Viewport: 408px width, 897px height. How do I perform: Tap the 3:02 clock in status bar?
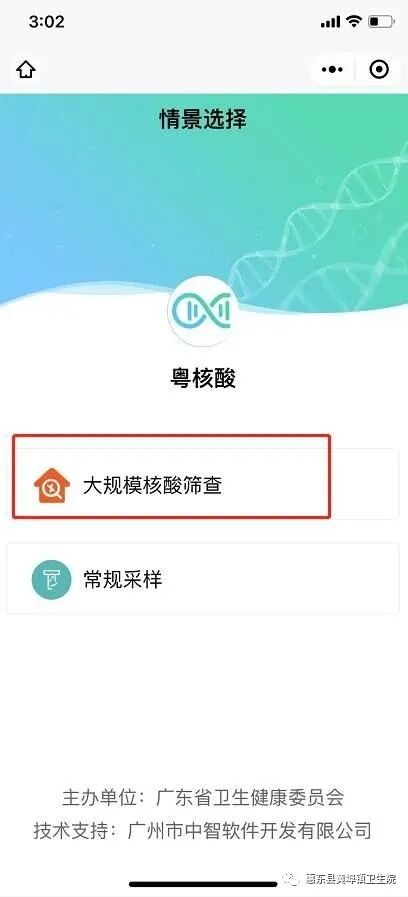(x=47, y=22)
